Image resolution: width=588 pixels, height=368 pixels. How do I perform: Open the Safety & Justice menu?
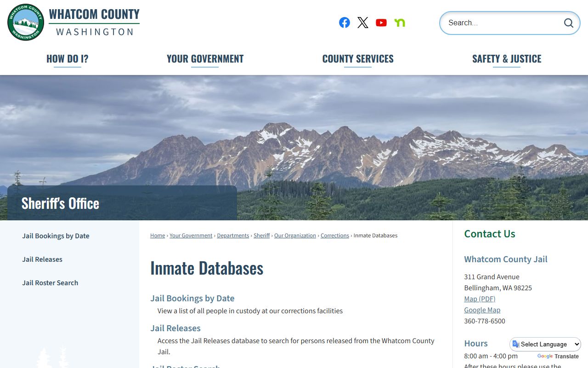(507, 59)
